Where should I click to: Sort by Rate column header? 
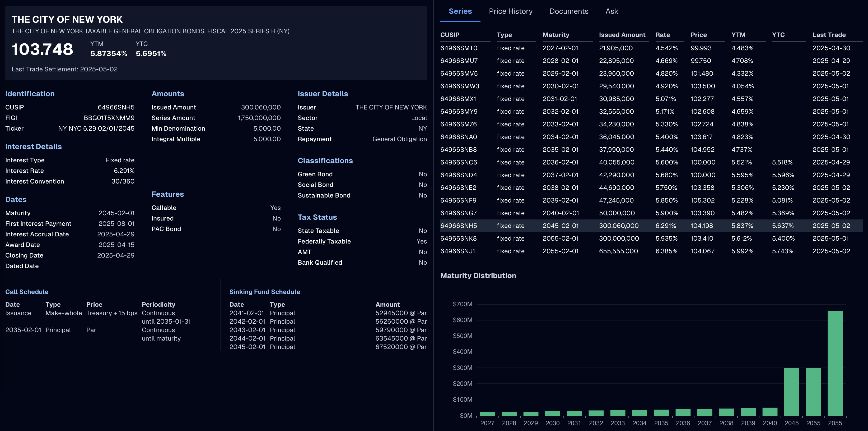[x=662, y=35]
